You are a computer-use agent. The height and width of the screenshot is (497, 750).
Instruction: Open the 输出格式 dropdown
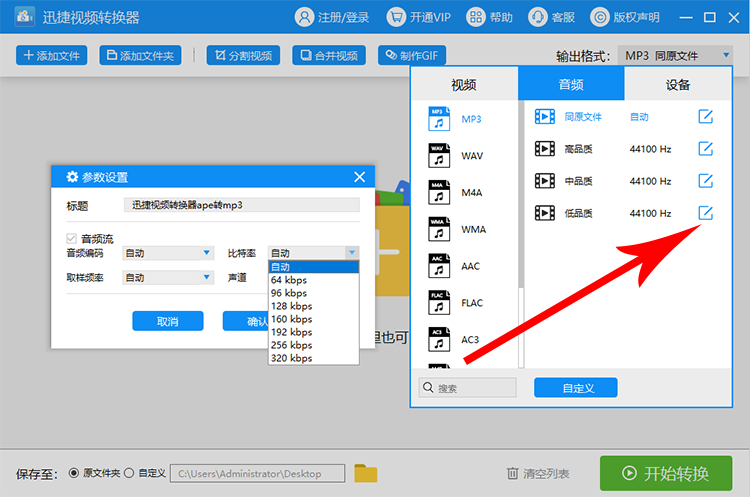click(674, 55)
